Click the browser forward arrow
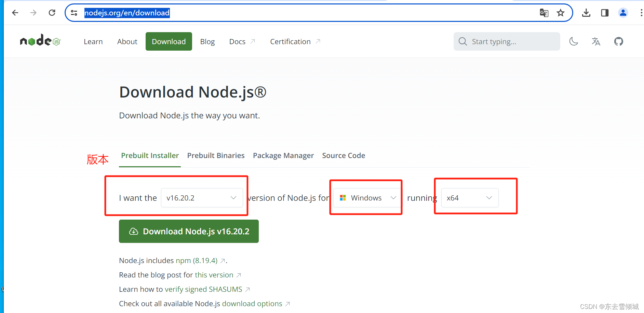The image size is (644, 313). (33, 13)
